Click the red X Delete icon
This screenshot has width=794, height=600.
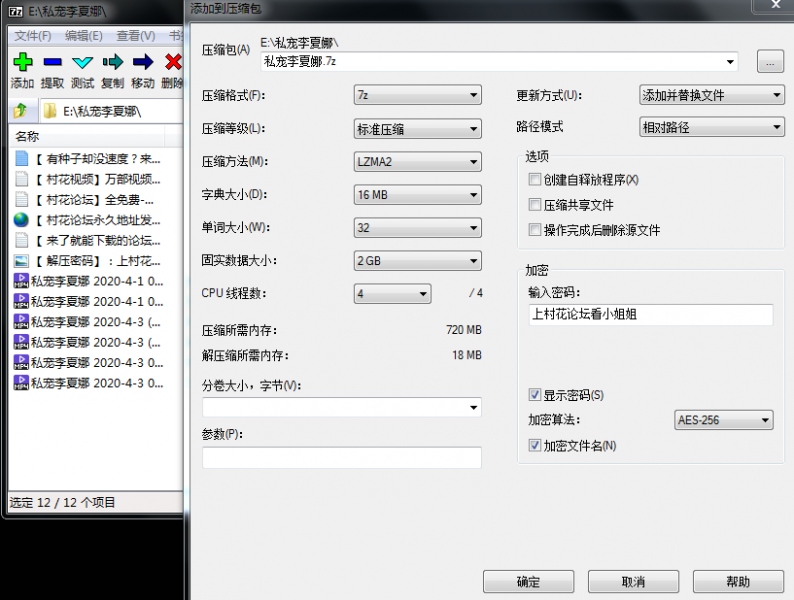(x=173, y=63)
